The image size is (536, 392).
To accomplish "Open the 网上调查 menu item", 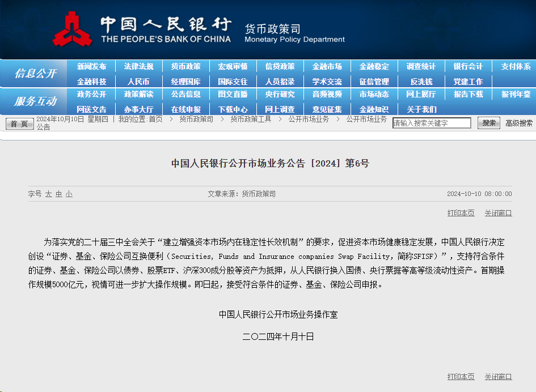I will 280,109.
